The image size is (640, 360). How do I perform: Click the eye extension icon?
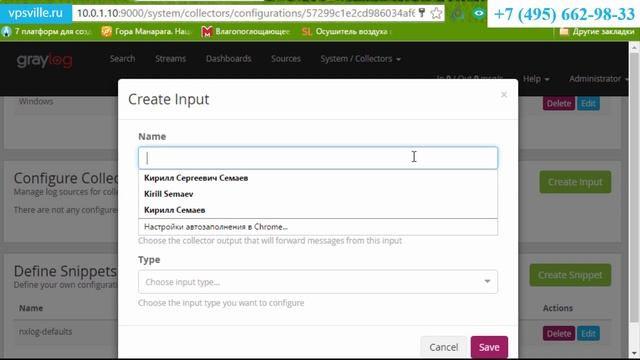(x=478, y=13)
